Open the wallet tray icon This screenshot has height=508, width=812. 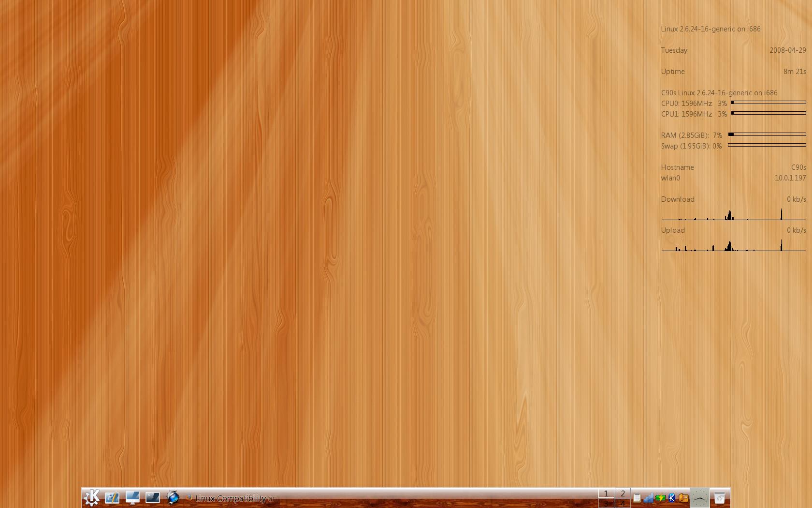[x=683, y=498]
